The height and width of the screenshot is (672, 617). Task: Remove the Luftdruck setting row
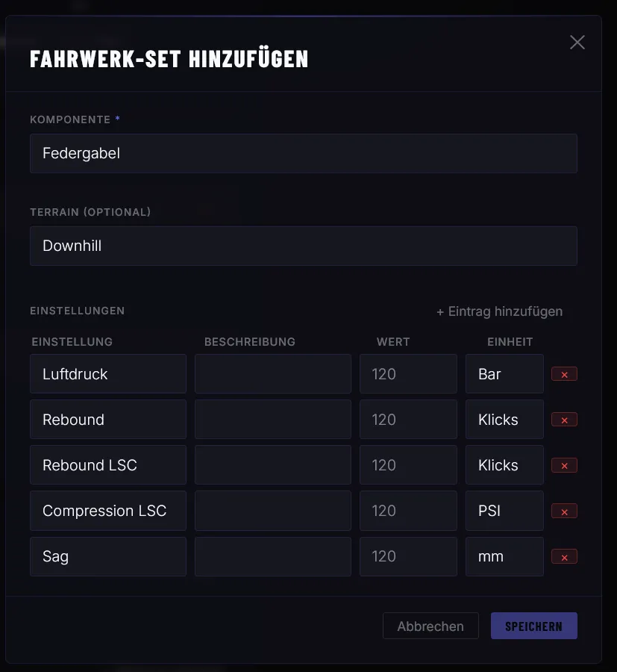tap(564, 373)
